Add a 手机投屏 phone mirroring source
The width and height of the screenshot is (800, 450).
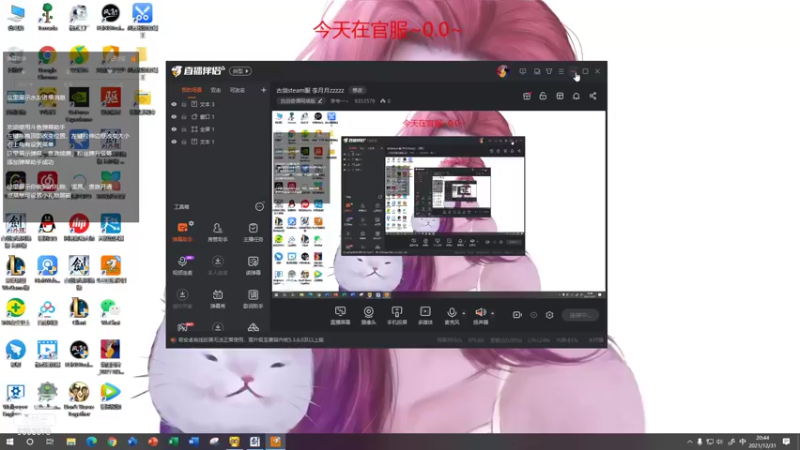pos(396,315)
